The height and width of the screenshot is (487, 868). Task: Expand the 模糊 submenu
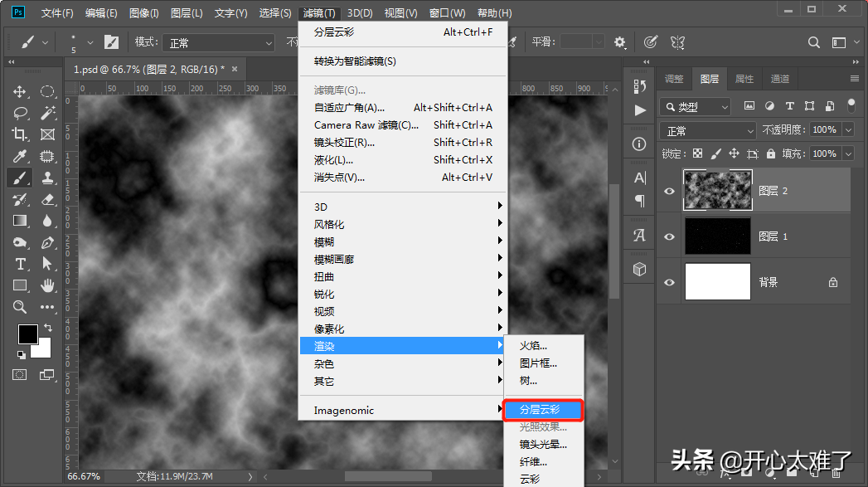tap(402, 241)
